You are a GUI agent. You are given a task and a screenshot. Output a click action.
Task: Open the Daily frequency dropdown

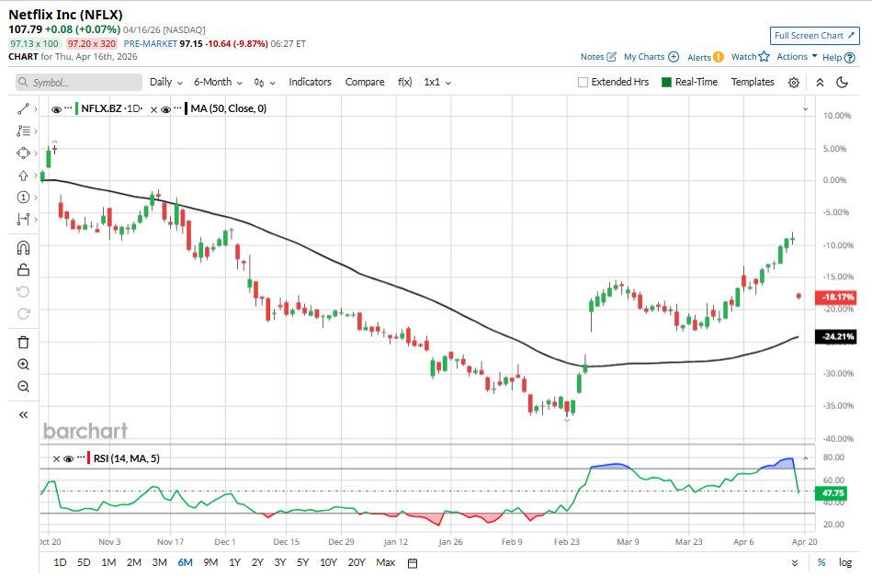coord(165,82)
